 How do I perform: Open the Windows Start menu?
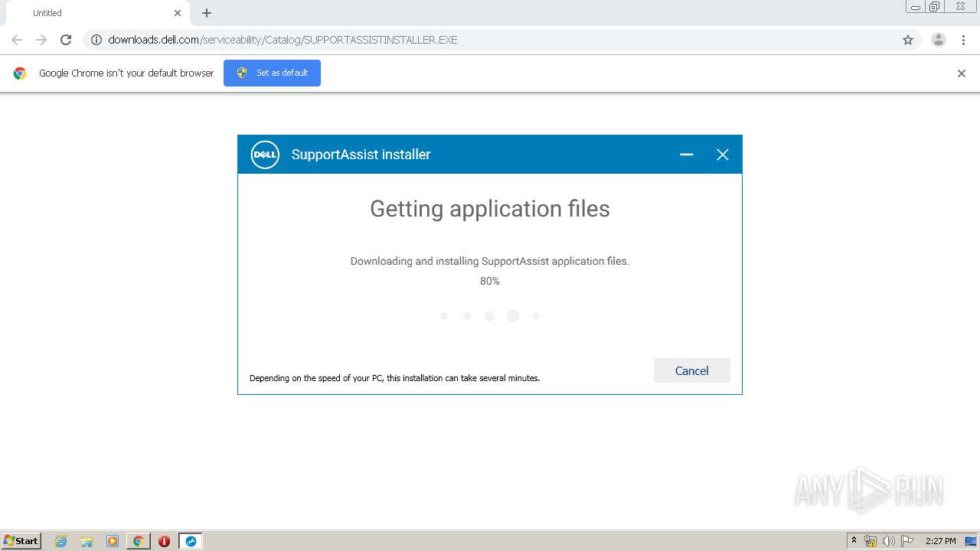click(x=21, y=541)
